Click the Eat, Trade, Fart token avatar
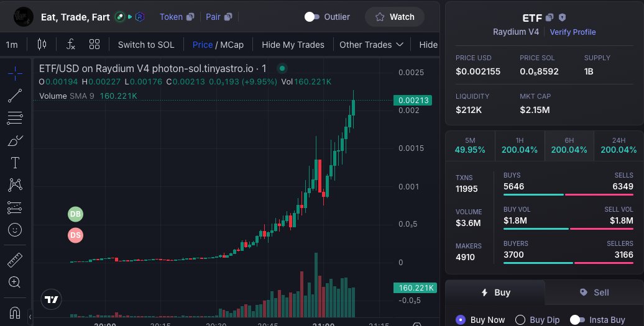644x326 pixels. tap(24, 17)
